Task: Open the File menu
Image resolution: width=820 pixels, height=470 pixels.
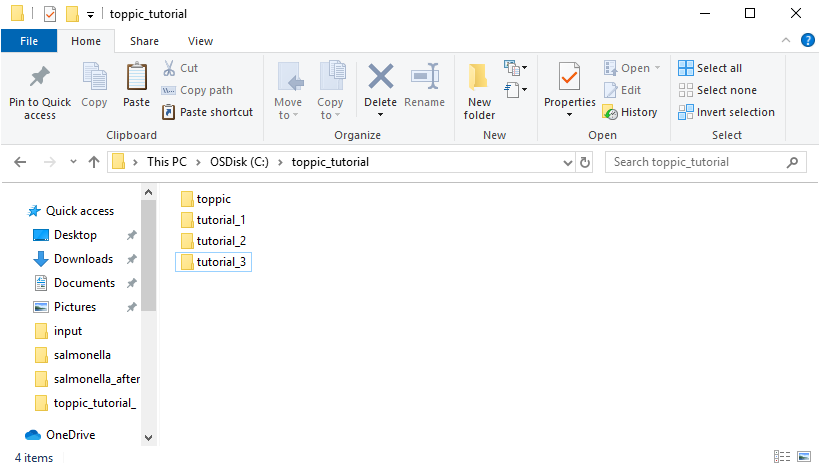Action: 29,41
